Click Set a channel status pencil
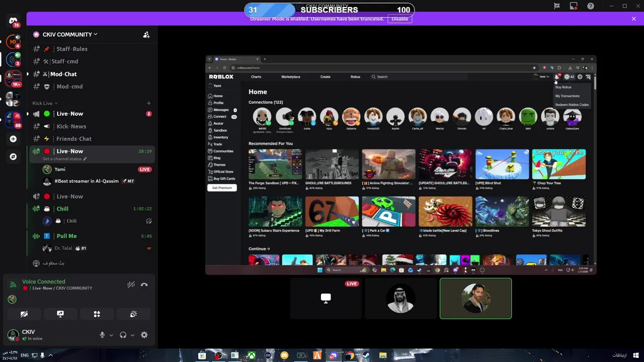 (85, 159)
